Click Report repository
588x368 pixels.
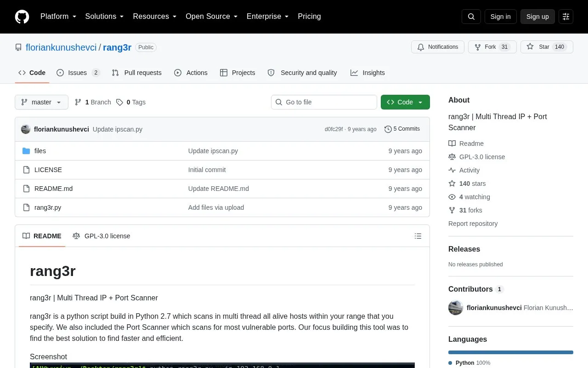tap(473, 224)
